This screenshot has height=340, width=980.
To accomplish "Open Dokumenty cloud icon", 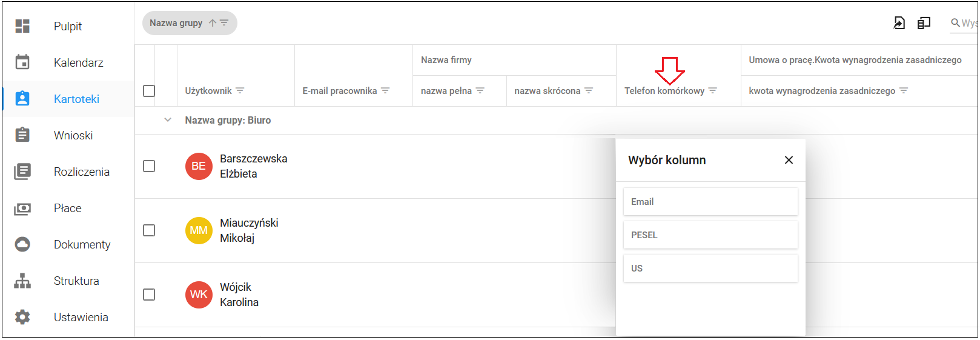I will 22,244.
